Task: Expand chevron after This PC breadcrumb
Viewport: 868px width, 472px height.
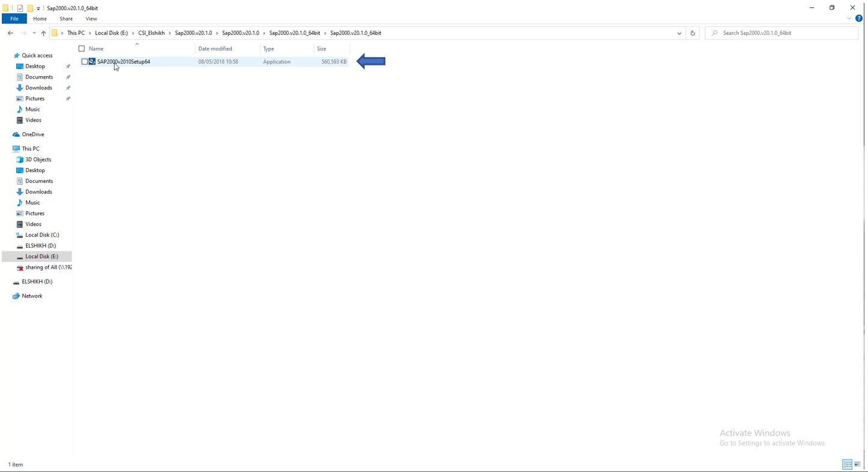Action: (x=90, y=33)
